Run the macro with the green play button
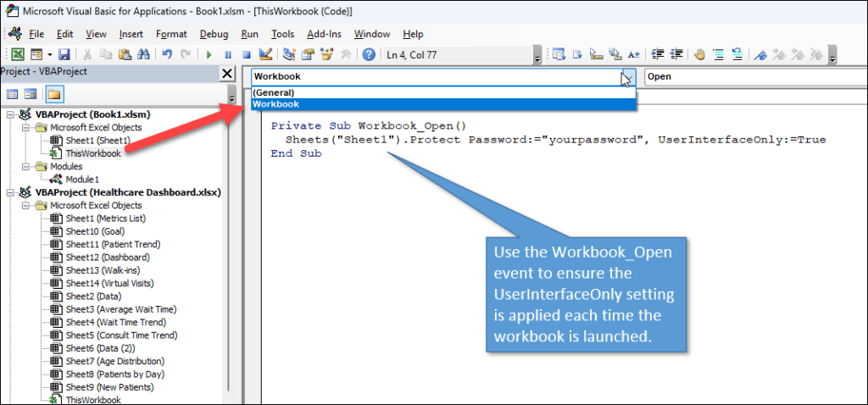Screen dimensions: 868x405 [x=209, y=55]
